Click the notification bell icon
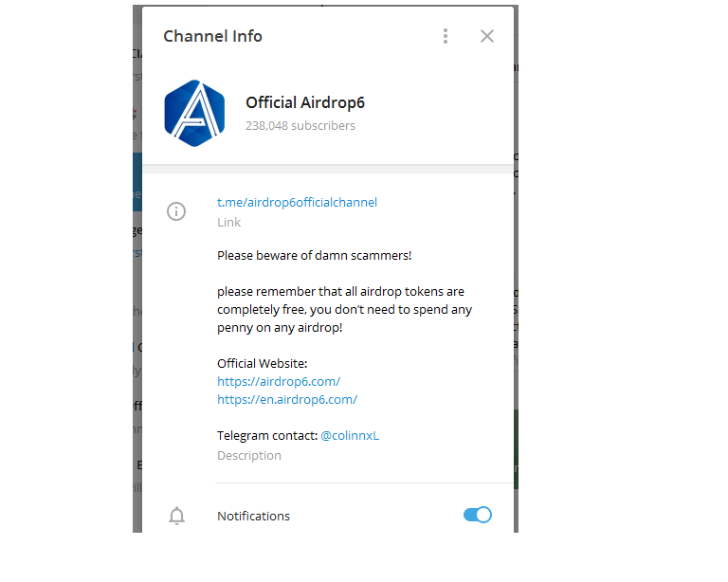728x582 pixels. point(176,516)
